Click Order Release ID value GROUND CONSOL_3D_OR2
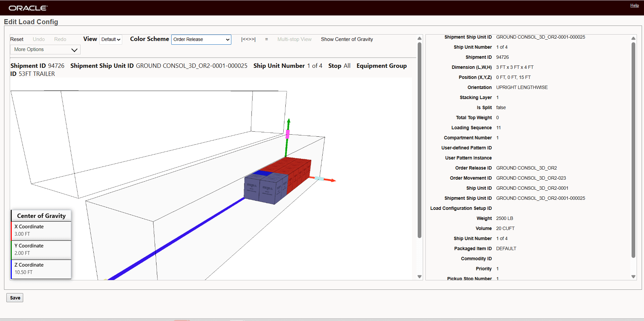The image size is (644, 321). click(x=526, y=168)
